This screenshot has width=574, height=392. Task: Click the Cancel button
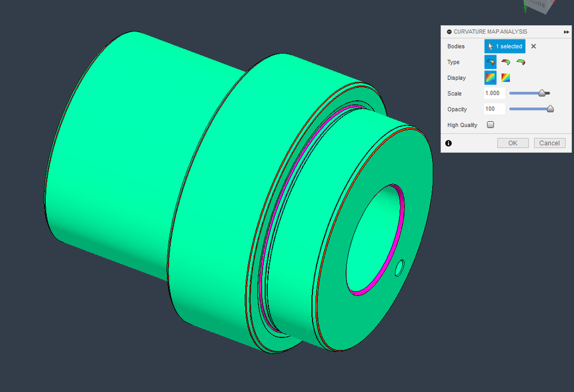tap(549, 143)
